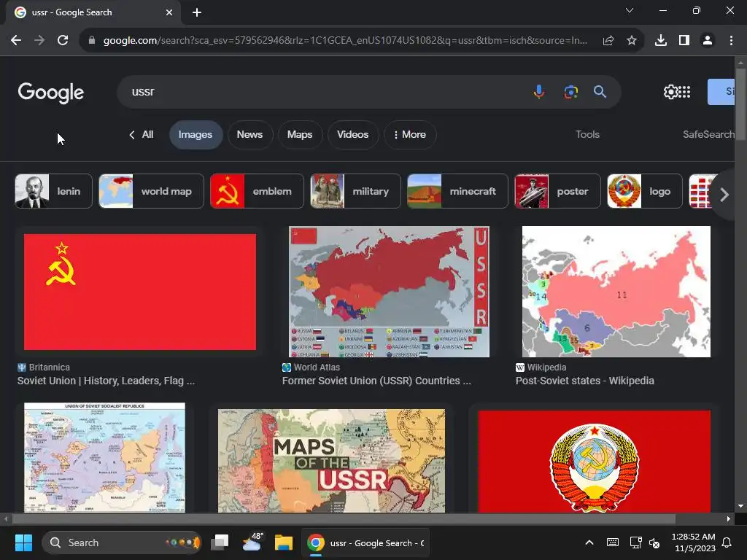The height and width of the screenshot is (560, 747).
Task: Open Chrome profile avatar icon
Action: tap(708, 41)
